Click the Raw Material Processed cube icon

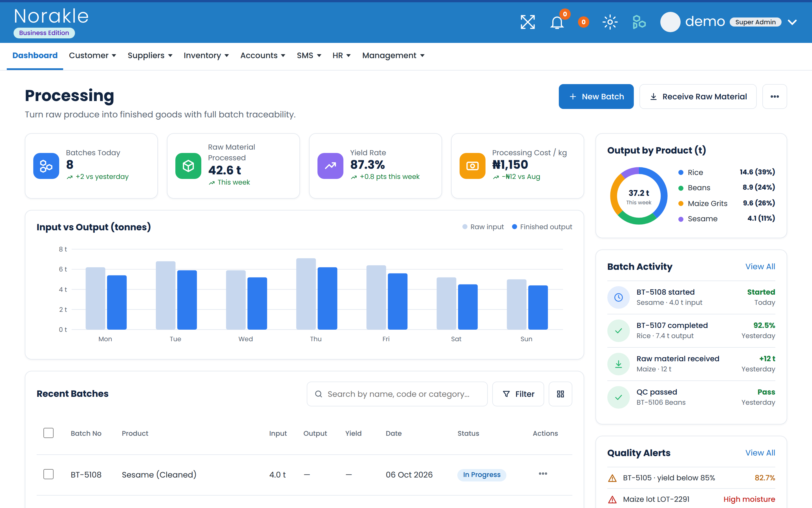tap(188, 166)
